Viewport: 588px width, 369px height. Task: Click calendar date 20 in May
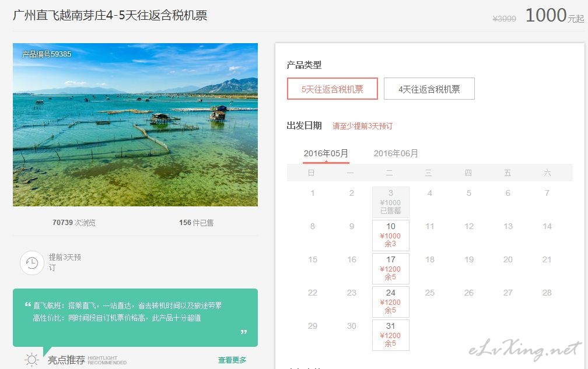coord(508,259)
